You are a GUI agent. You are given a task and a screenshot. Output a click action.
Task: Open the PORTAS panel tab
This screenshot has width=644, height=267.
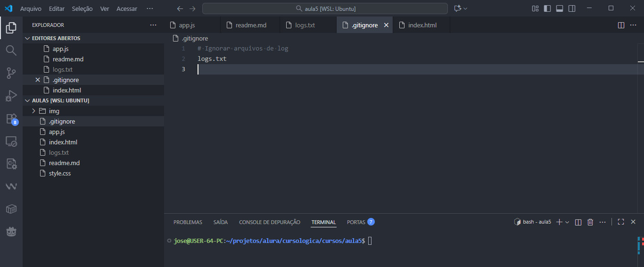[x=360, y=222]
